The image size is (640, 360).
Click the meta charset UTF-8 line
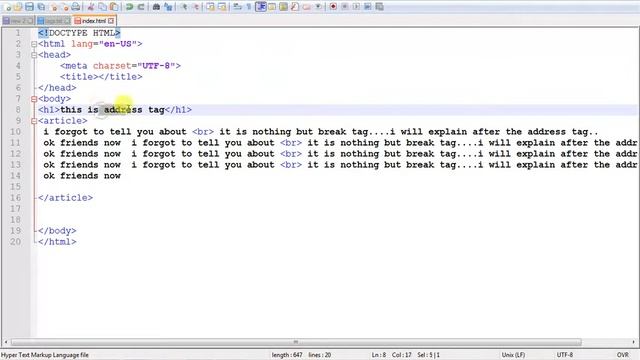[120, 66]
